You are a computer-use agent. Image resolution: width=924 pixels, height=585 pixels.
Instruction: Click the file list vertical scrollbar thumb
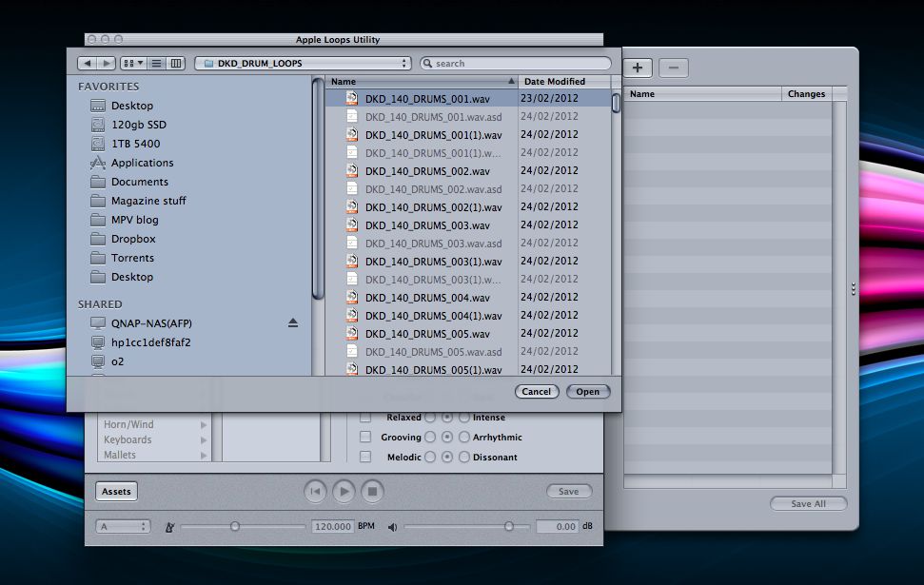click(616, 103)
